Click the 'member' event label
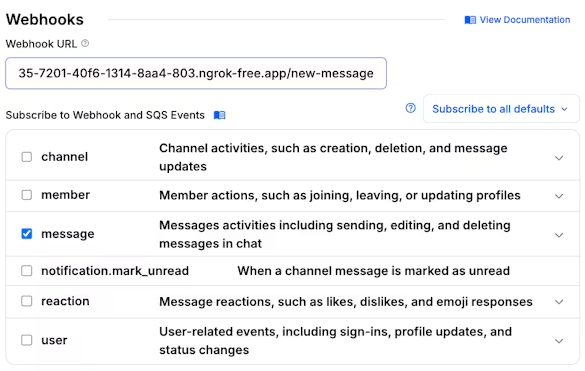 tap(66, 195)
